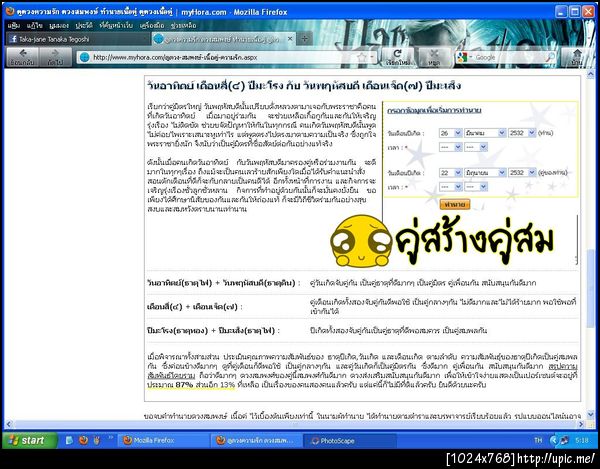
Task: Open first person's birth day dropdown showing 26
Action: [450, 133]
